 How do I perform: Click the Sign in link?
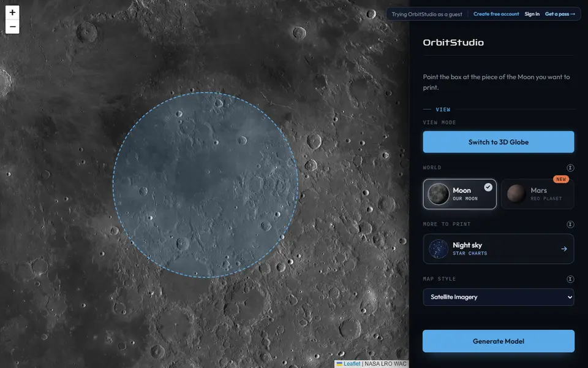point(532,14)
